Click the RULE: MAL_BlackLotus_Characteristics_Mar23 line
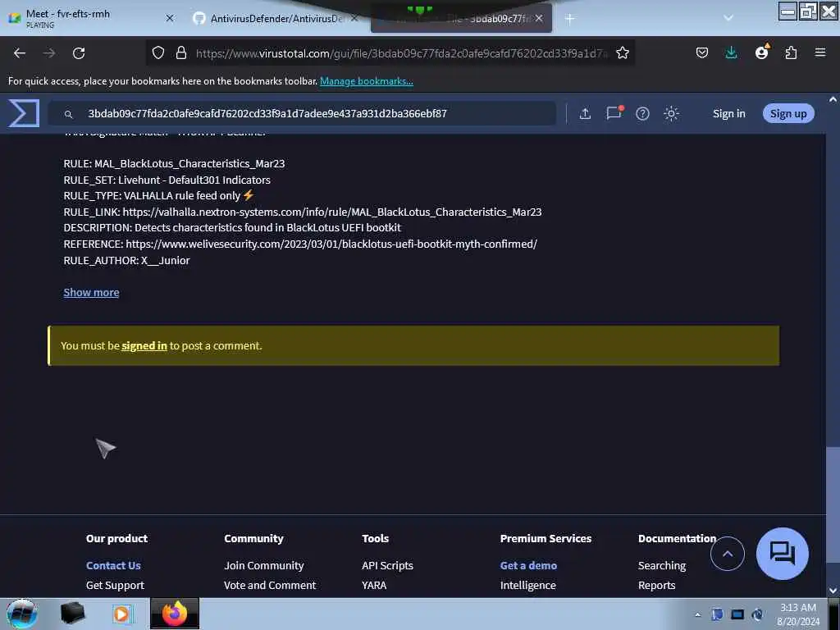 174,163
